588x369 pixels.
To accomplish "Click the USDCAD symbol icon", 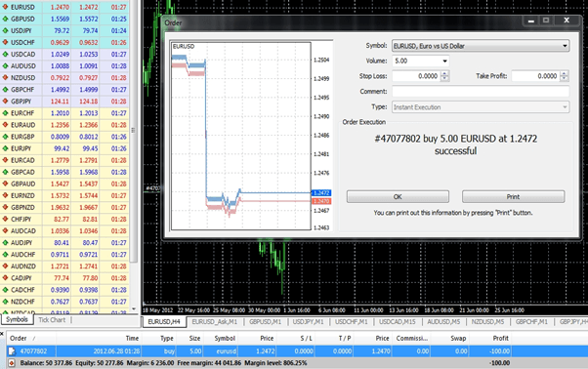I will (5, 54).
